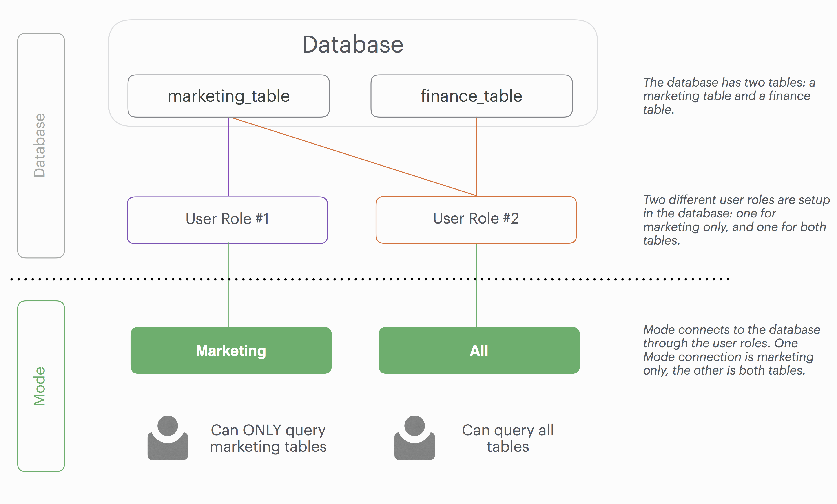Image resolution: width=837 pixels, height=504 pixels.
Task: Click the user icon beside marketing-only text
Action: tap(168, 438)
